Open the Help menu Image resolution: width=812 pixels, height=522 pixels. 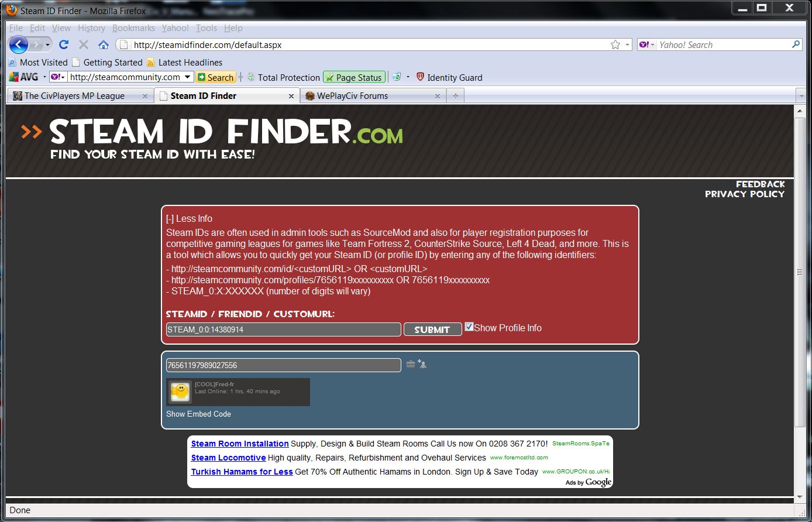233,28
